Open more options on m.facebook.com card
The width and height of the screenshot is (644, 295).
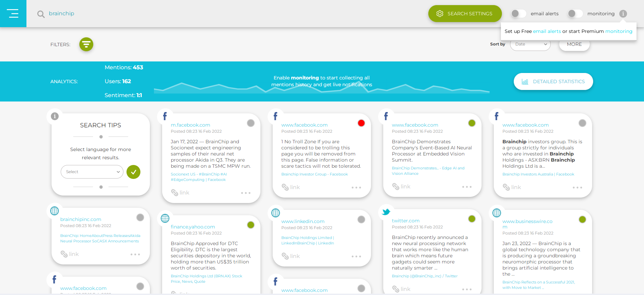[x=246, y=193]
